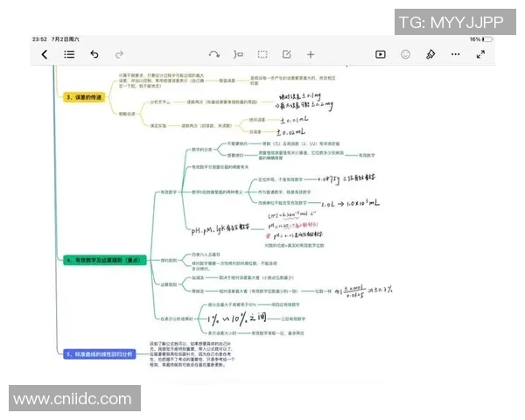Open the style format brush panel

[430, 54]
